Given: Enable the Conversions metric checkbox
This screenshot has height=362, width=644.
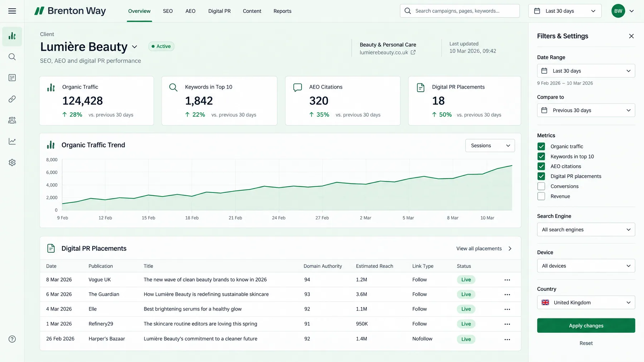Looking at the screenshot, I should pyautogui.click(x=541, y=186).
